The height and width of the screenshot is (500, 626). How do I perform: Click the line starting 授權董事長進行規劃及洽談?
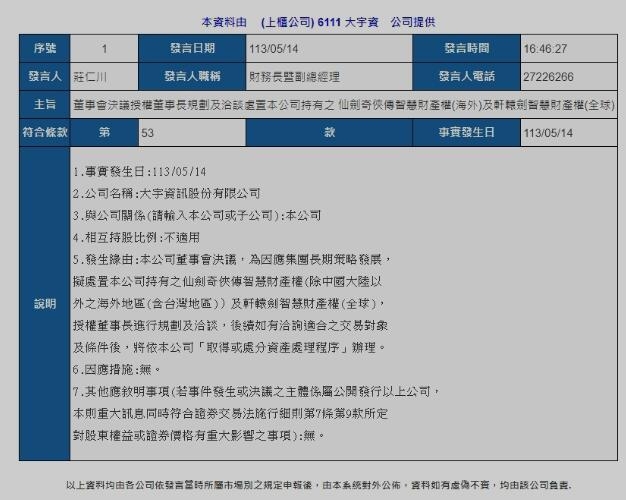point(230,325)
